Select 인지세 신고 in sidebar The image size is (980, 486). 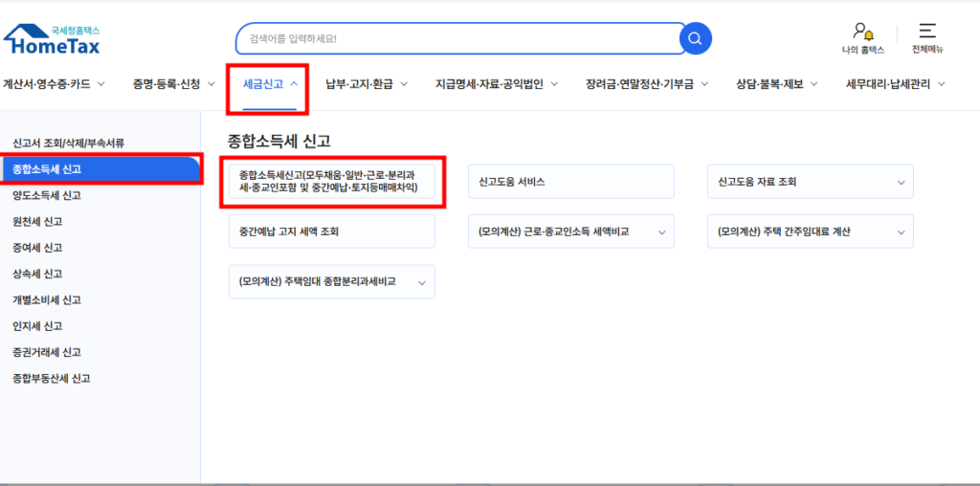(x=37, y=326)
